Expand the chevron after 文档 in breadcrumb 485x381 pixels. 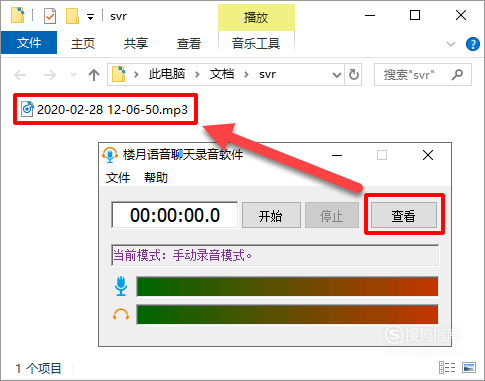pyautogui.click(x=246, y=74)
